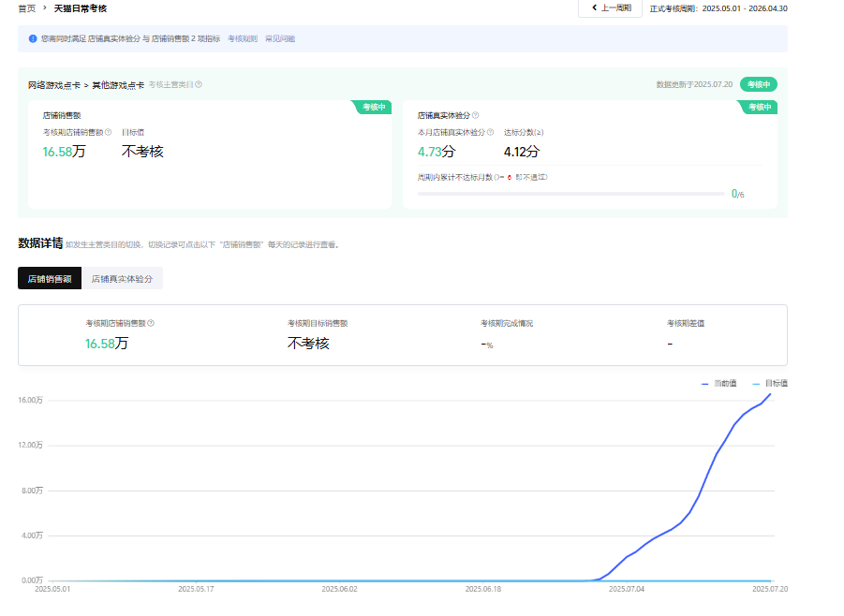Viewport: 844px width, 616px height.
Task: Switch to 店铺销售额 tab
Action: pos(50,278)
